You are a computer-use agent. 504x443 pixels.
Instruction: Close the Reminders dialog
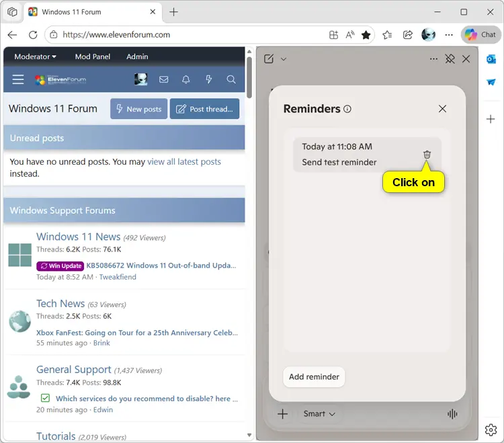[x=442, y=109]
